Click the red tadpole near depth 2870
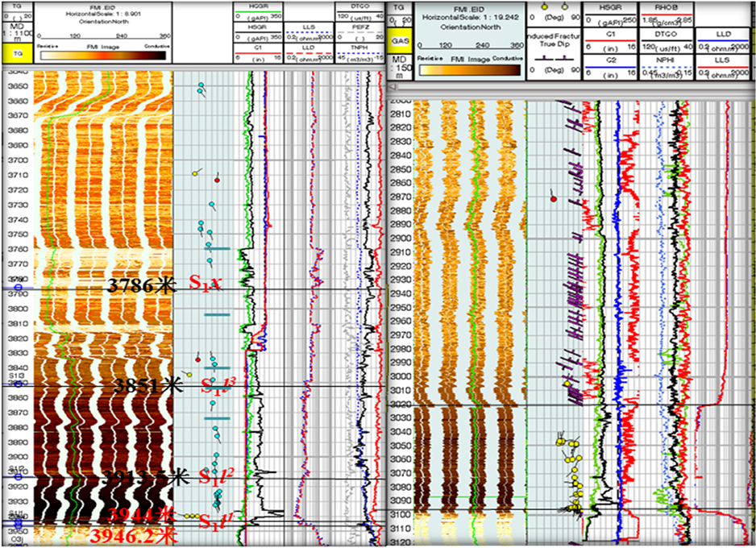The height and width of the screenshot is (548, 756). [x=553, y=197]
